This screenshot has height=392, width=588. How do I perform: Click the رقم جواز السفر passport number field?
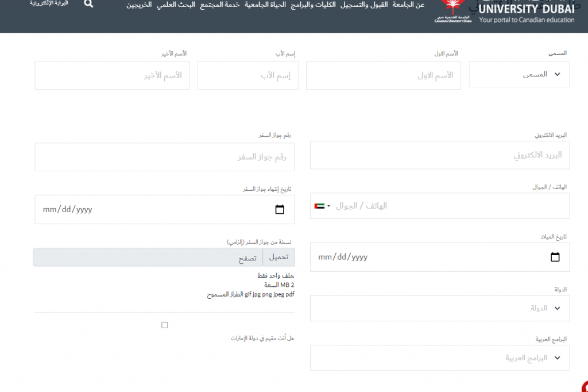click(164, 156)
